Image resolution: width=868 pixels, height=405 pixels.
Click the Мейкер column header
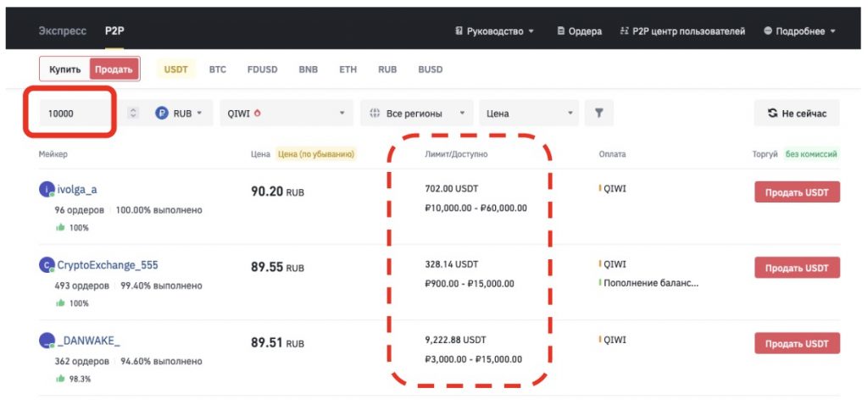click(x=53, y=154)
